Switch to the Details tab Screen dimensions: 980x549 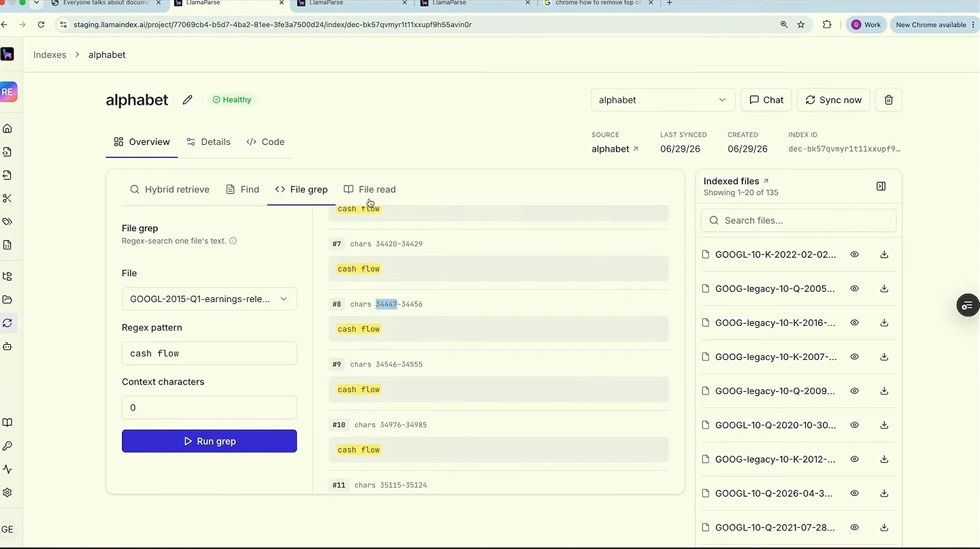209,142
